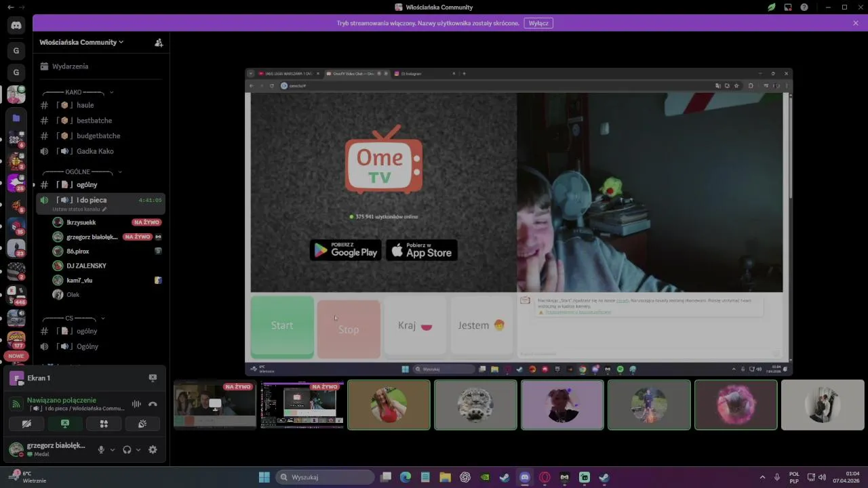Select participant tile with red dress avatar
Image resolution: width=868 pixels, height=488 pixels.
(x=389, y=405)
